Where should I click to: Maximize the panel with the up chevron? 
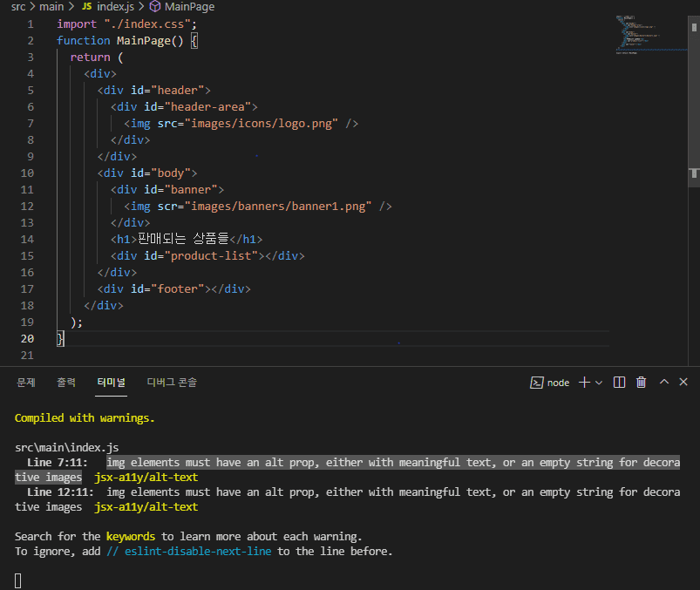pyautogui.click(x=663, y=382)
